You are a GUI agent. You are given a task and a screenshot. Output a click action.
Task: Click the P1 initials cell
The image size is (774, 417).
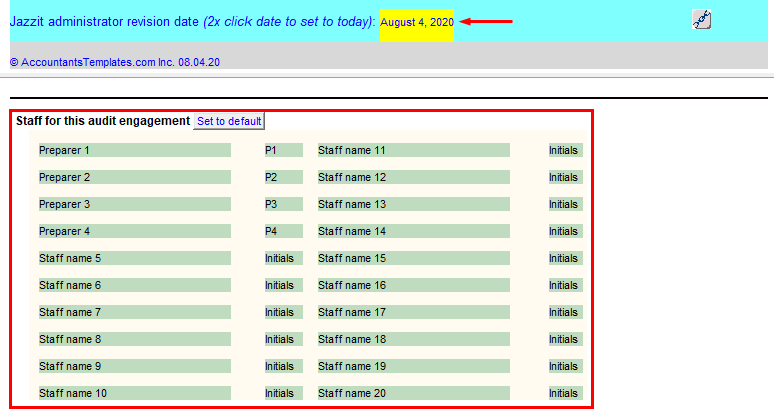pyautogui.click(x=283, y=150)
